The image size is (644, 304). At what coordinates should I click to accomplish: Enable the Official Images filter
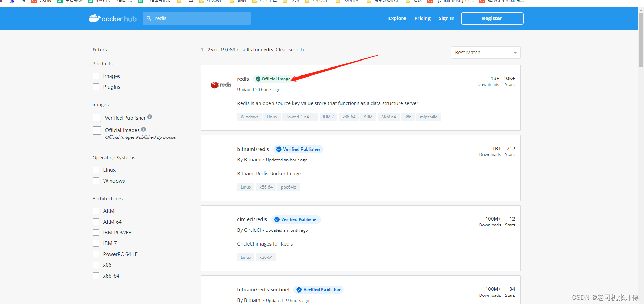(x=97, y=130)
